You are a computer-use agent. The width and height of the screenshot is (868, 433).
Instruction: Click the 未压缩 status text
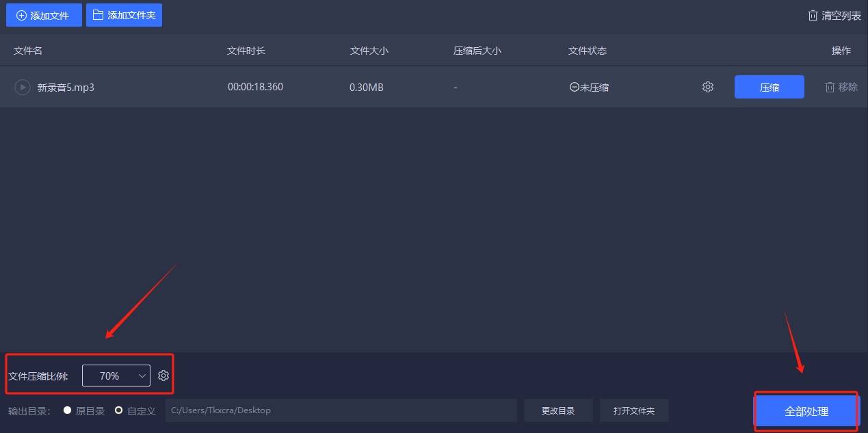click(594, 87)
